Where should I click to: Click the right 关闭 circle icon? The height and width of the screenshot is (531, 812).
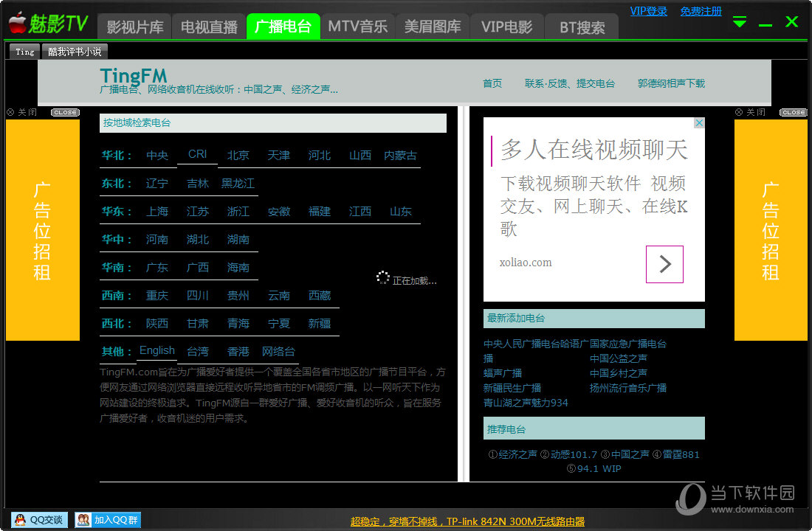click(739, 112)
